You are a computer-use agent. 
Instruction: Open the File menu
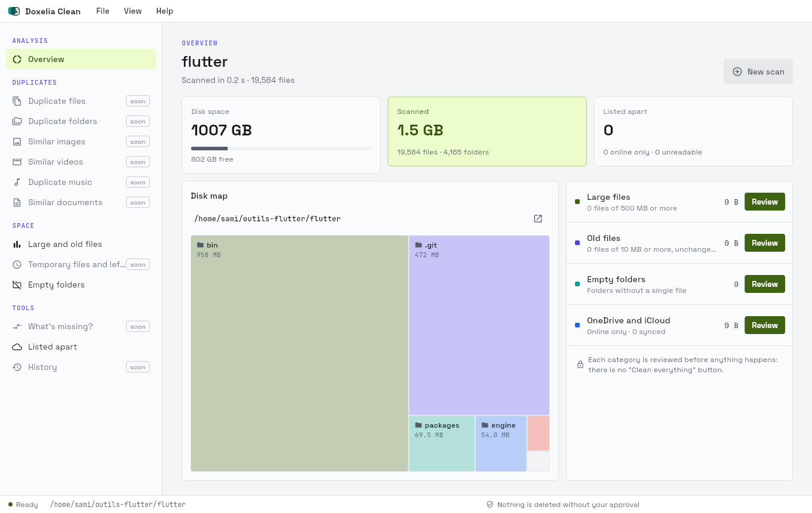point(103,11)
